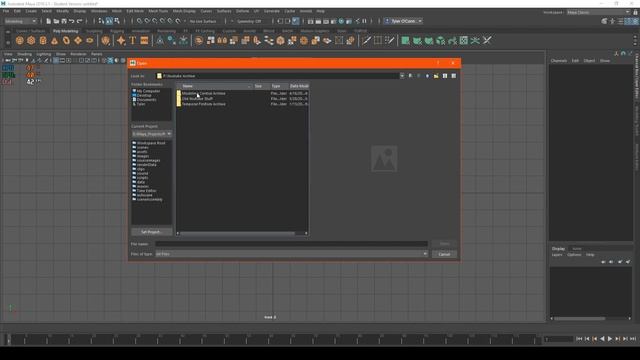The image size is (640, 360).
Task: Click the timeline play backward button
Action: point(602,339)
